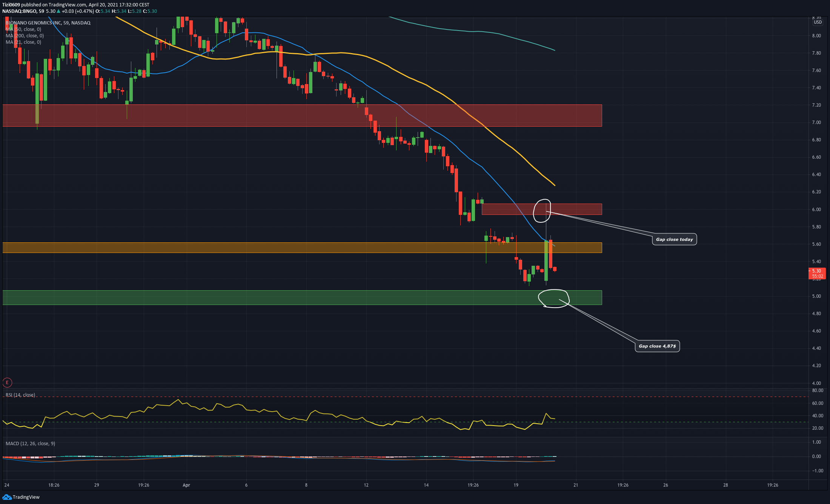Click the '19' date label on time axis

tap(516, 485)
